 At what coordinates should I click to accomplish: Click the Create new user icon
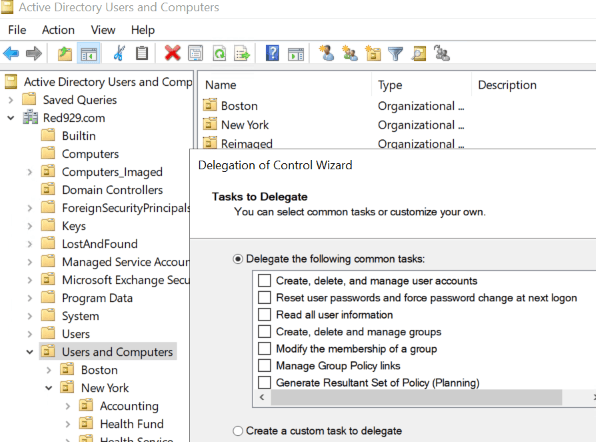tap(327, 53)
